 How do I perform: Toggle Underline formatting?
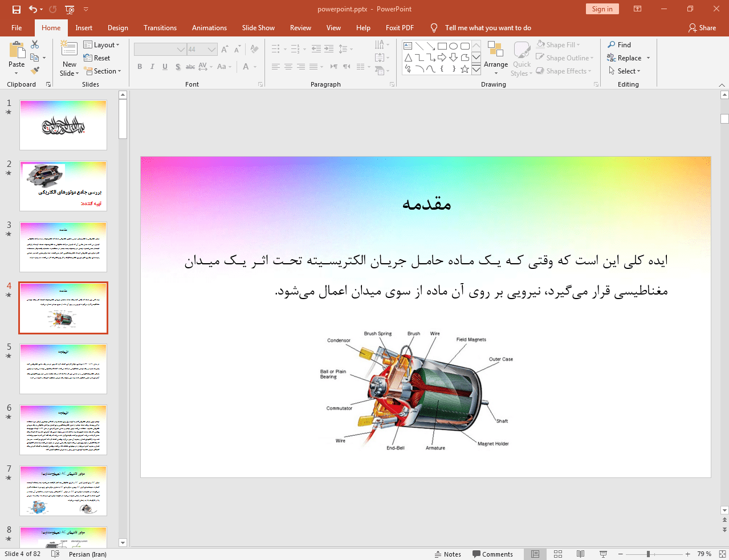(x=165, y=67)
